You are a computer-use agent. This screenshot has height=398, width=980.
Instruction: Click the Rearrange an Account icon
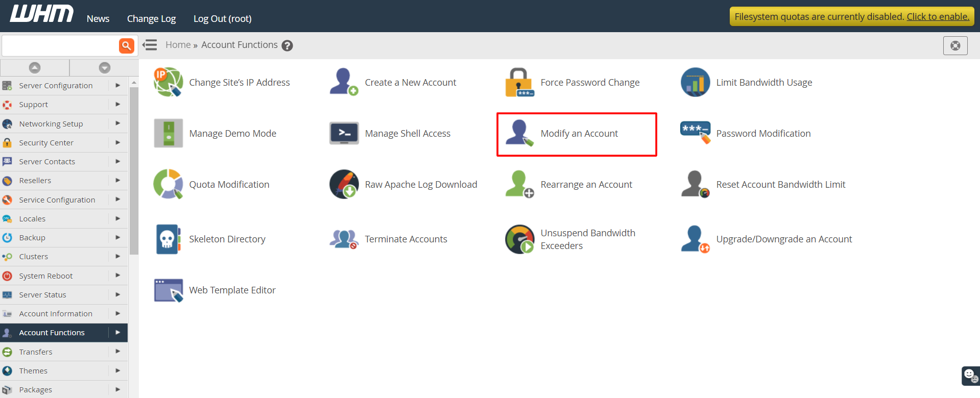[x=519, y=184]
